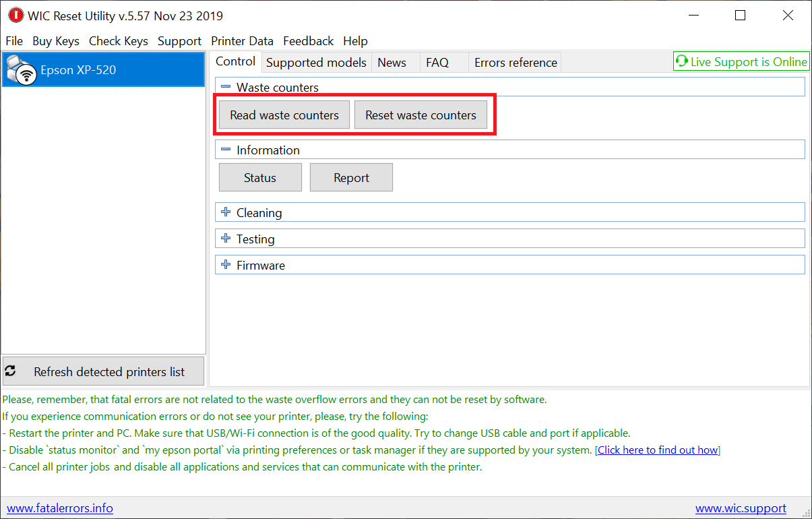Click the 'Waste counters' section title text
Image resolution: width=812 pixels, height=519 pixels.
click(278, 88)
